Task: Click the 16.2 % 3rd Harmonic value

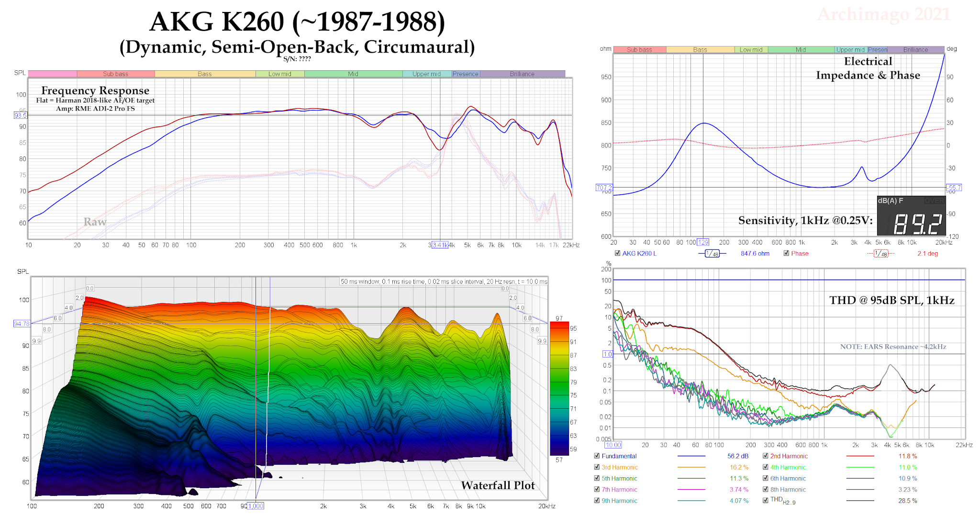Action: pyautogui.click(x=739, y=467)
